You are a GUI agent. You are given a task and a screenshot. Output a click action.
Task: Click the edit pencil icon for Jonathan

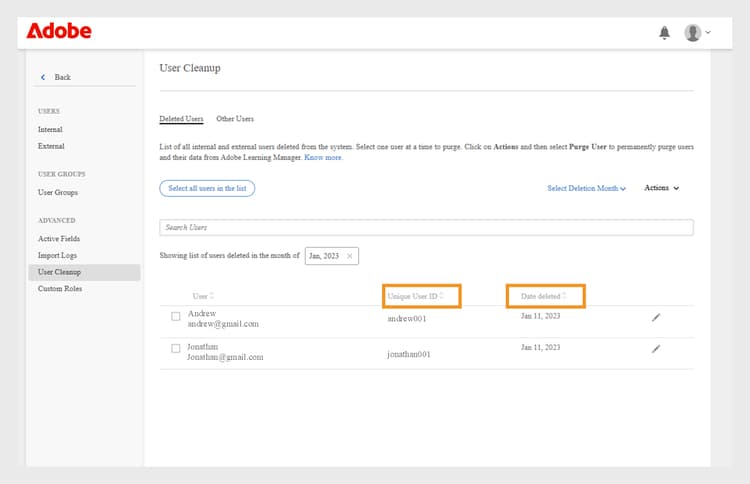tap(656, 349)
